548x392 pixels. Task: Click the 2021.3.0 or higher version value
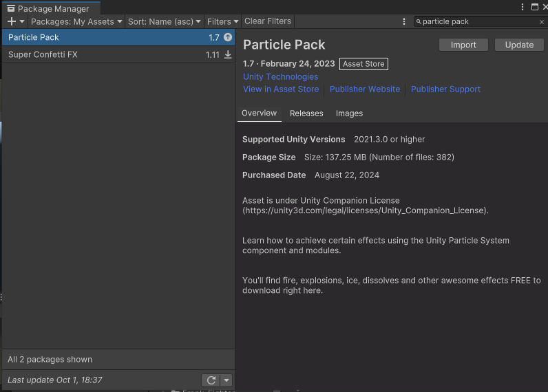[x=390, y=140]
